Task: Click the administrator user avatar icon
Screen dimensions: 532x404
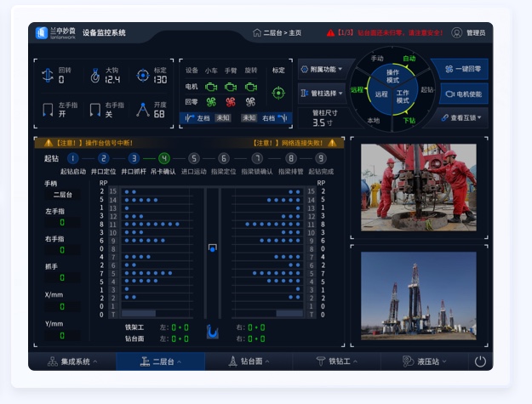Action: click(457, 32)
